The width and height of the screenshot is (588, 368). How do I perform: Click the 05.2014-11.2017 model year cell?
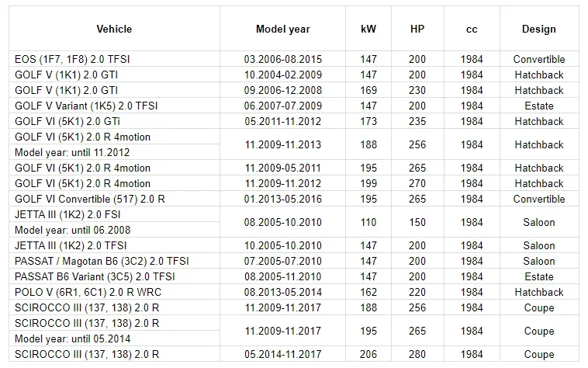(282, 354)
